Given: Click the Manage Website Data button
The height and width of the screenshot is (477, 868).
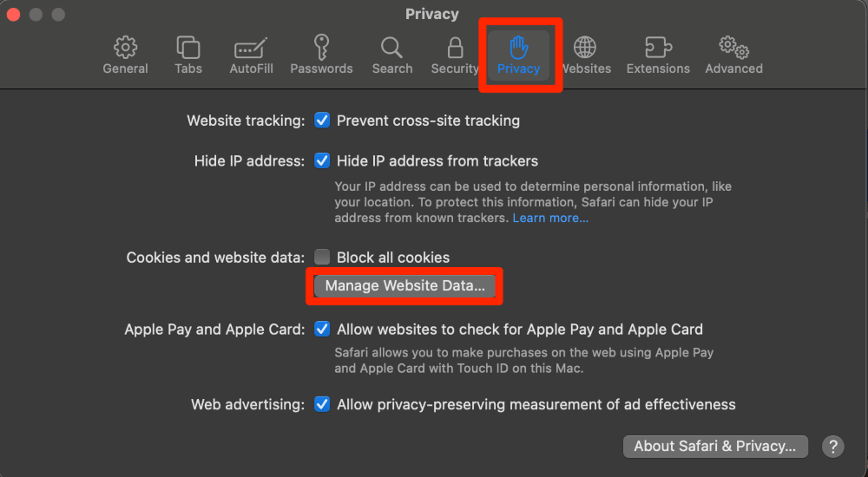Looking at the screenshot, I should (x=404, y=286).
